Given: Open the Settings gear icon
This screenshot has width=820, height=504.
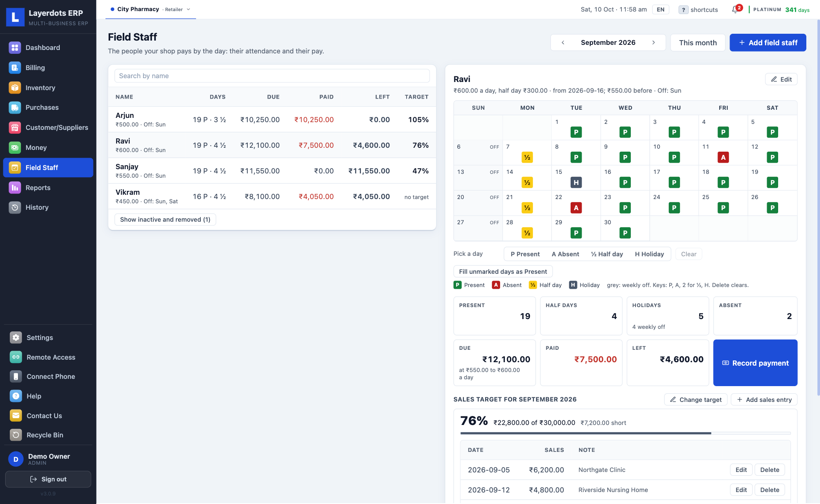Looking at the screenshot, I should coord(16,337).
